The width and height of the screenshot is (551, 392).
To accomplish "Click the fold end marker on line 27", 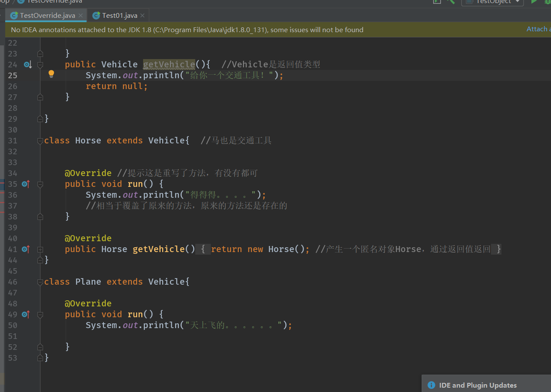I will [x=40, y=97].
